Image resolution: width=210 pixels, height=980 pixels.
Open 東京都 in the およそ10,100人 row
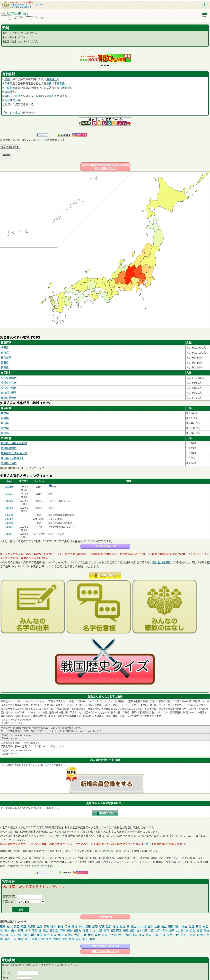pyautogui.click(x=5, y=353)
